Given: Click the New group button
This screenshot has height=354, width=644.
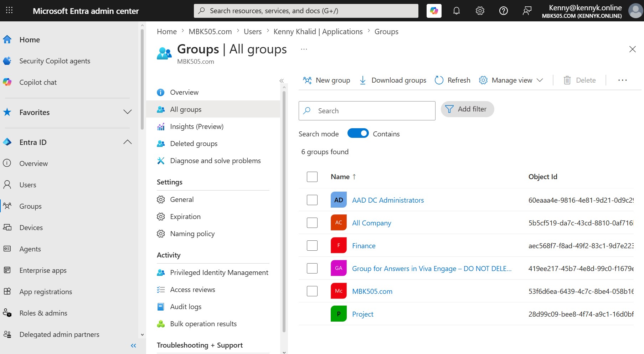Looking at the screenshot, I should (326, 80).
